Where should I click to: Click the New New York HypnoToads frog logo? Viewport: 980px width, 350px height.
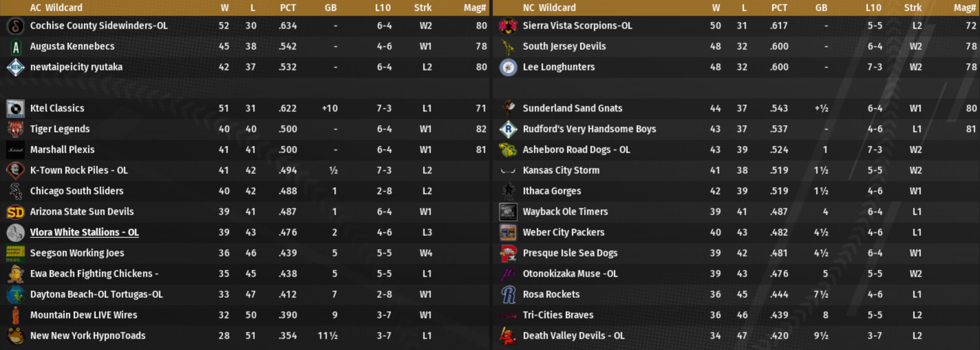pyautogui.click(x=15, y=336)
